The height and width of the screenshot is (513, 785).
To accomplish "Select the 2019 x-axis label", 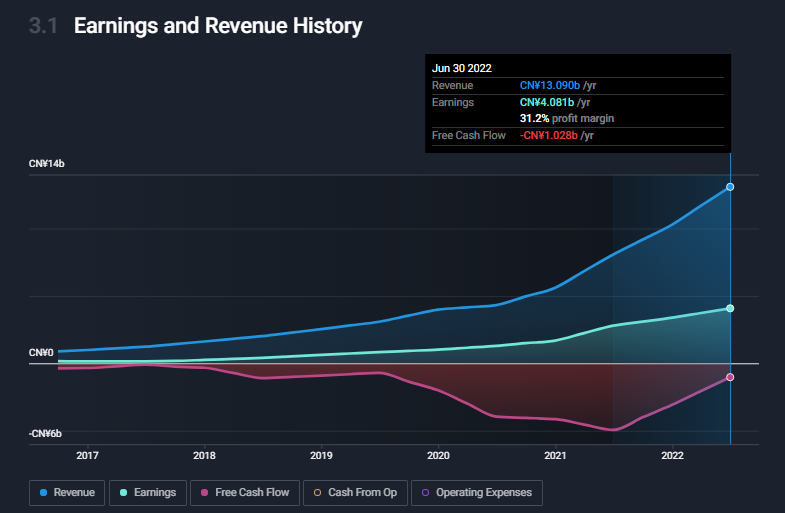I will (321, 455).
